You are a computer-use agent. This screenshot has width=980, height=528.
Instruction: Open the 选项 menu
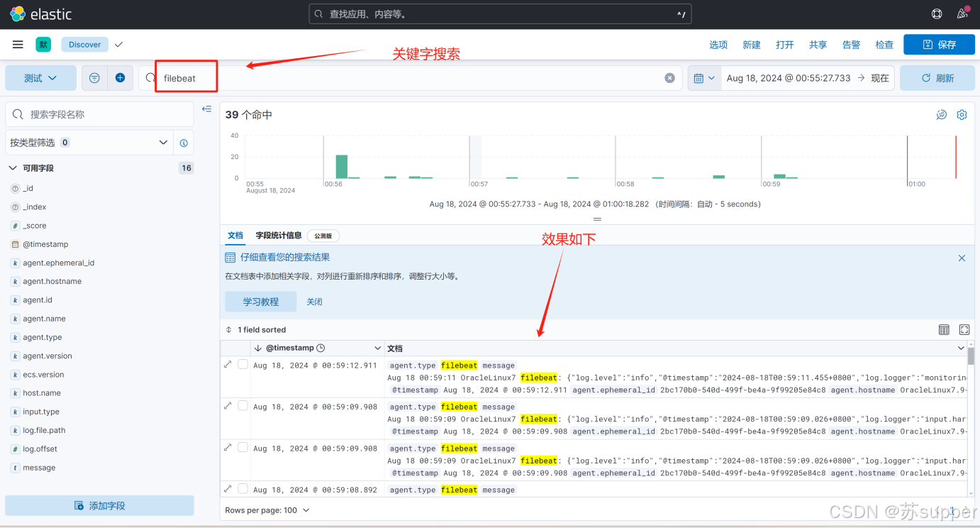(x=718, y=45)
